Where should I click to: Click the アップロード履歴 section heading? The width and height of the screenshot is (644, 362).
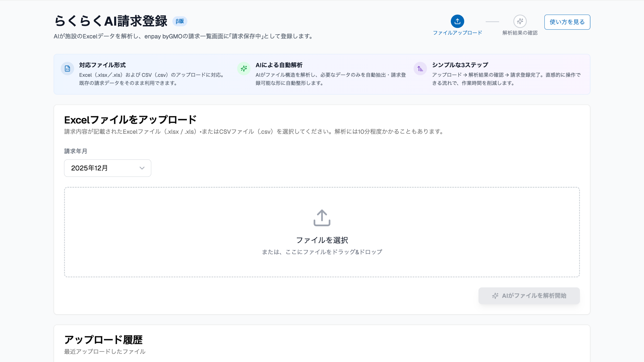[x=103, y=340]
